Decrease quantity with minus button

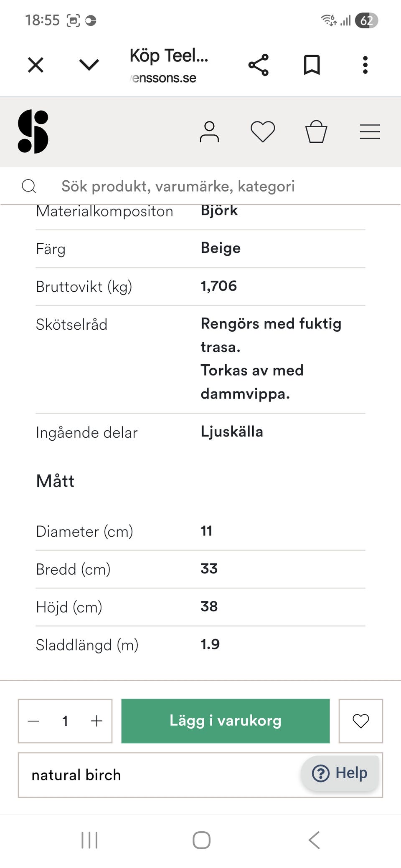tap(33, 721)
